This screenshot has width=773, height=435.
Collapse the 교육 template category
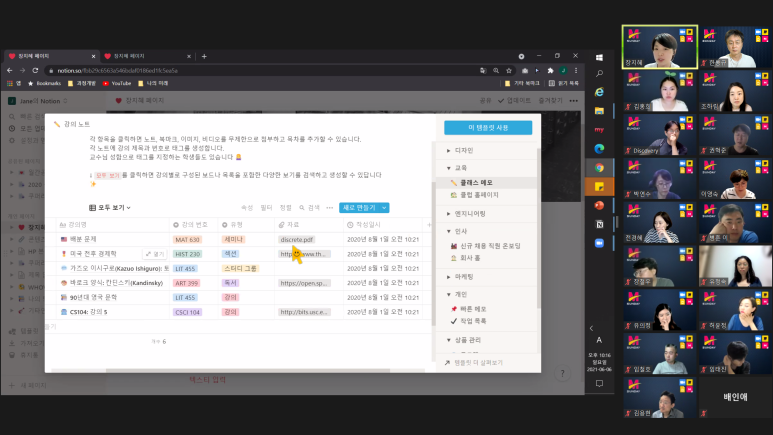coord(449,168)
